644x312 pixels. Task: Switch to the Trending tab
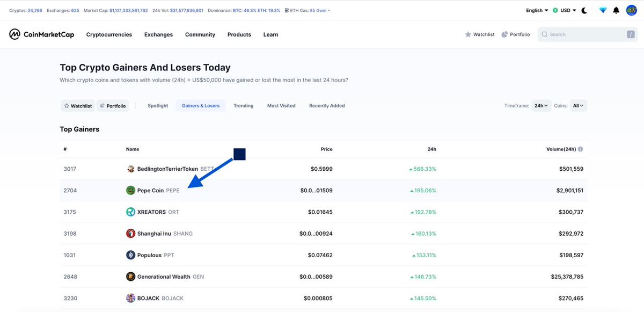(243, 106)
